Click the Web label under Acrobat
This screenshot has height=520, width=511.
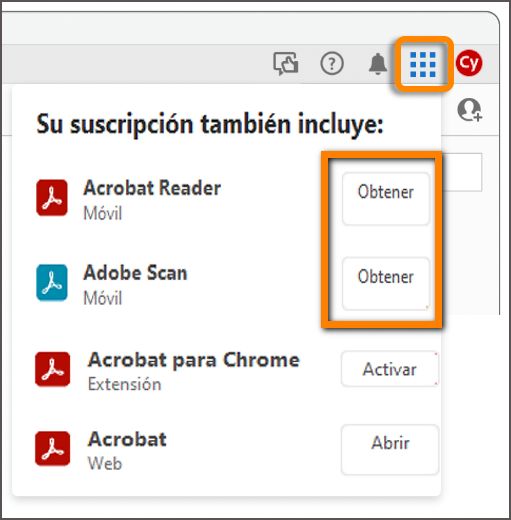(x=105, y=463)
